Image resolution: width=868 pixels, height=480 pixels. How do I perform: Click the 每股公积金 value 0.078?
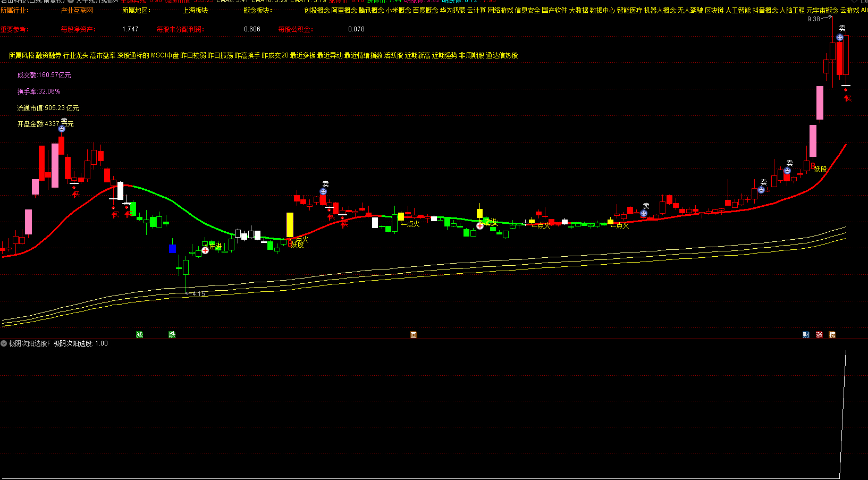tap(356, 29)
